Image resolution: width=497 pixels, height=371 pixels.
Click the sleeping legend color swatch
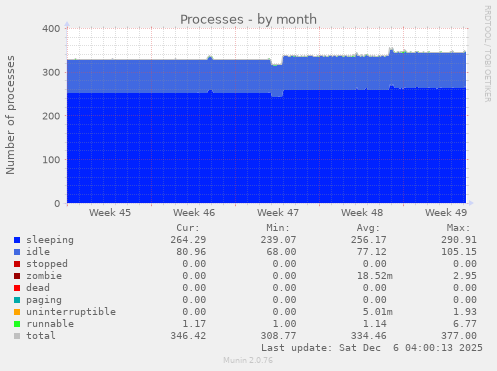tap(17, 240)
